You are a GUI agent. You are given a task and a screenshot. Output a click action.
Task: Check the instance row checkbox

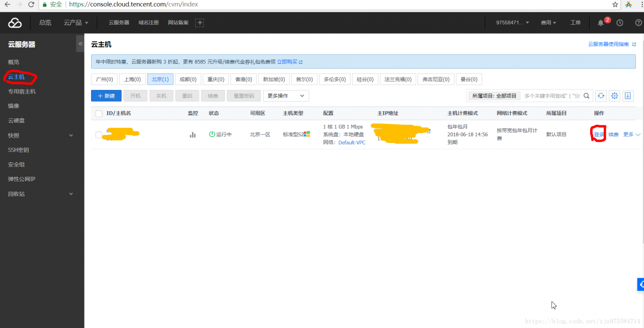coord(99,135)
